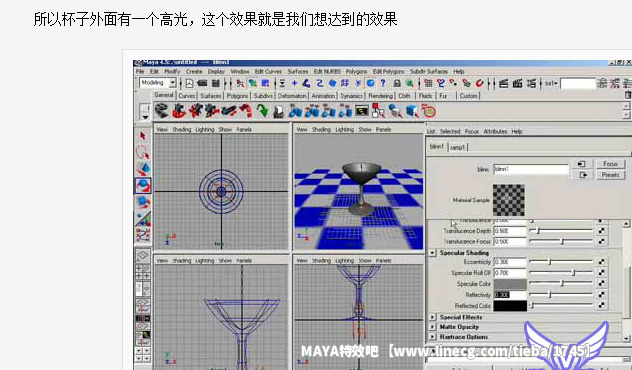This screenshot has height=370, width=632.
Task: Click the green arrow shelf icon
Action: pyautogui.click(x=262, y=110)
